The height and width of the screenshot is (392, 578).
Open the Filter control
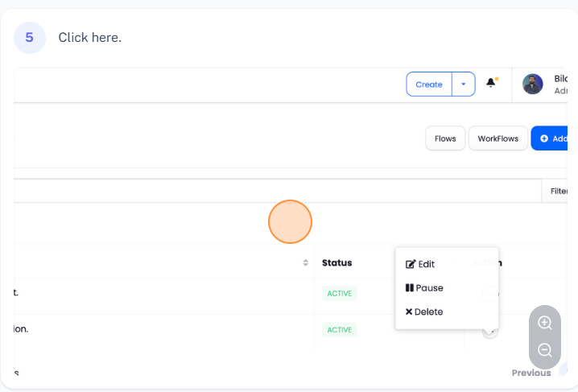[559, 191]
